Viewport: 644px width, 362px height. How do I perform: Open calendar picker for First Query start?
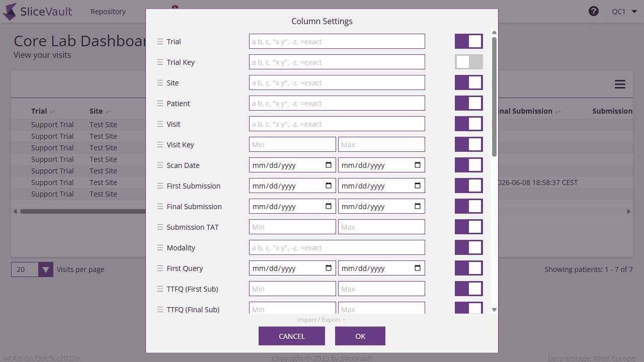[329, 268]
